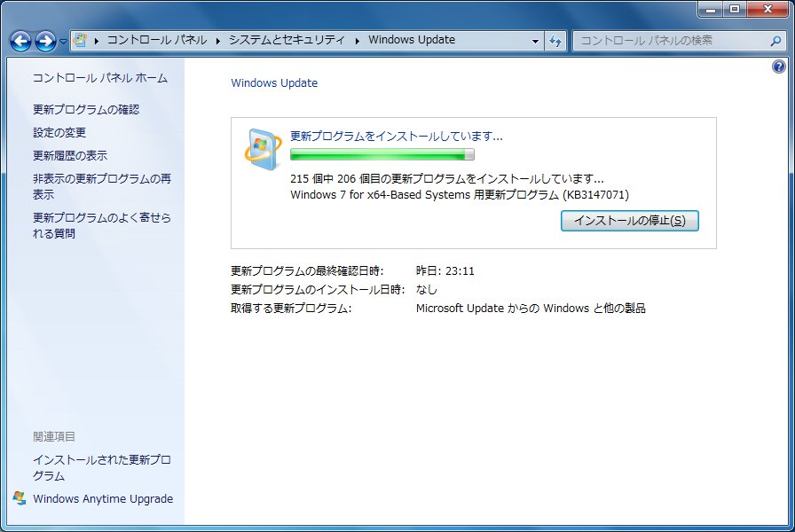The height and width of the screenshot is (532, 795).
Task: Click the magnifier search icon
Action: click(775, 41)
